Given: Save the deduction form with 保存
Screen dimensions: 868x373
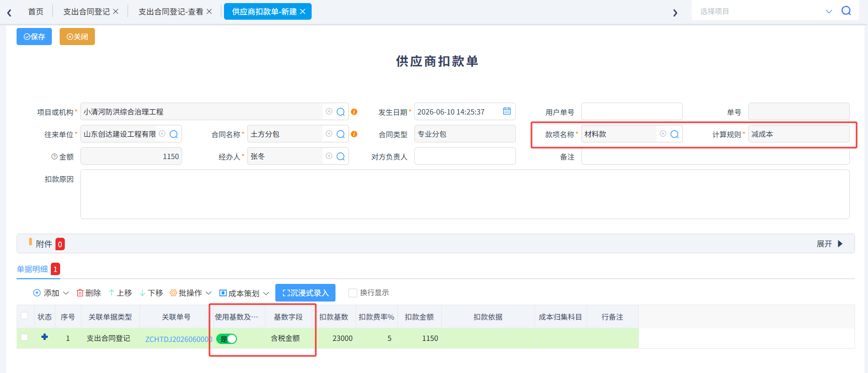Looking at the screenshot, I should tap(34, 37).
